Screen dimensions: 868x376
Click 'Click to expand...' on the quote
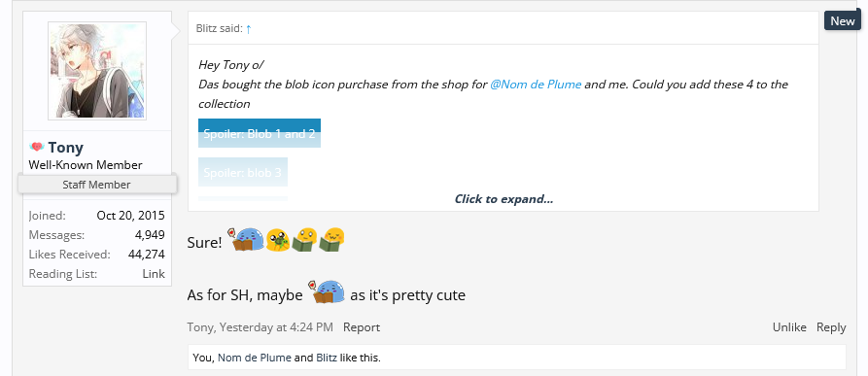503,199
